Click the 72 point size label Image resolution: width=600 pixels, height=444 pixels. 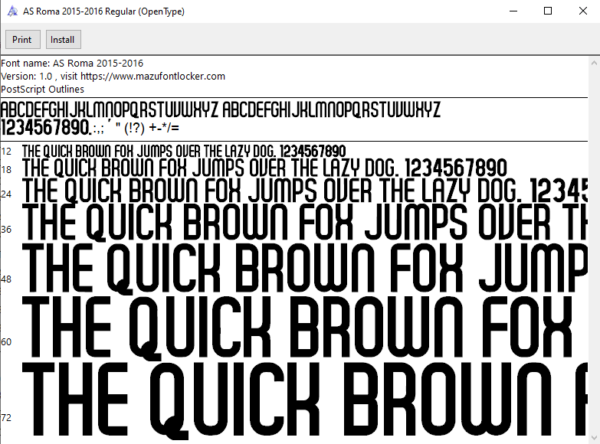coord(7,418)
